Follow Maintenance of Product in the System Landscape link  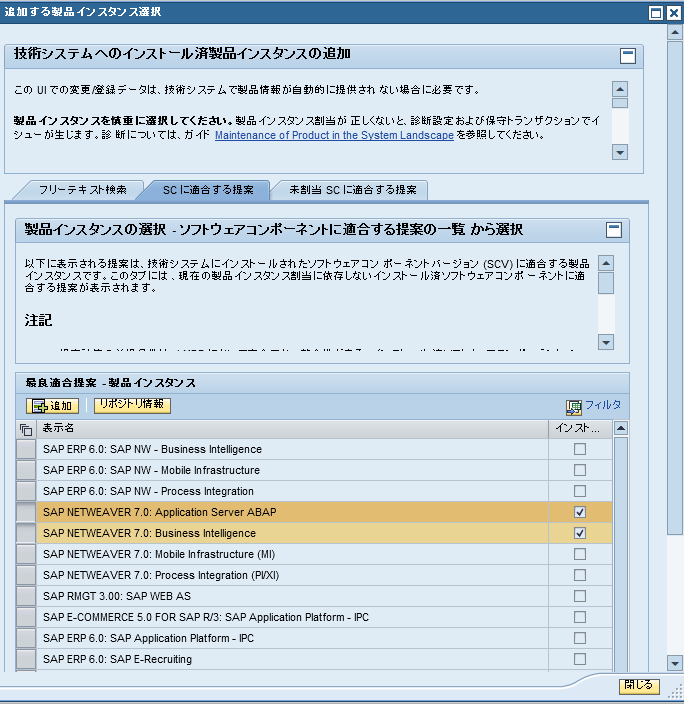(334, 135)
